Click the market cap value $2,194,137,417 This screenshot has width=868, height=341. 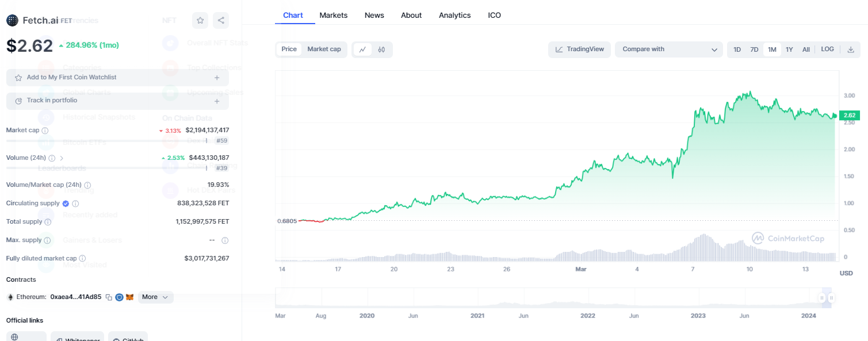coord(207,131)
